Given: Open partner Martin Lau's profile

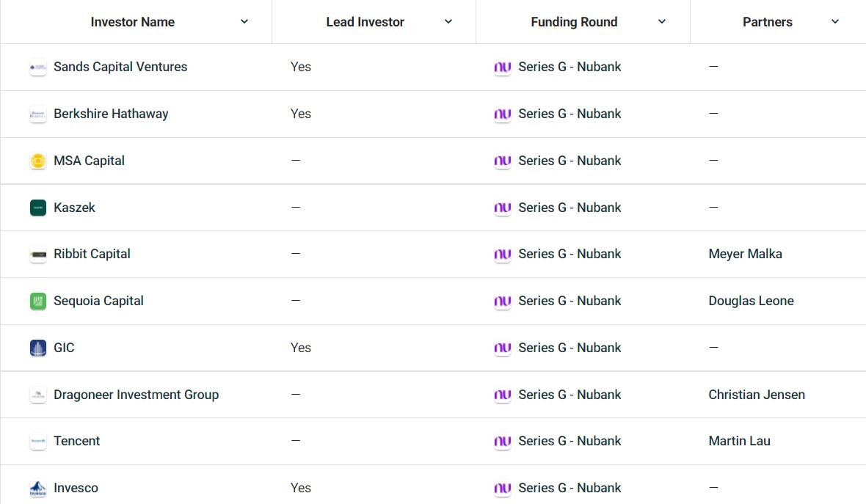Looking at the screenshot, I should [x=739, y=441].
